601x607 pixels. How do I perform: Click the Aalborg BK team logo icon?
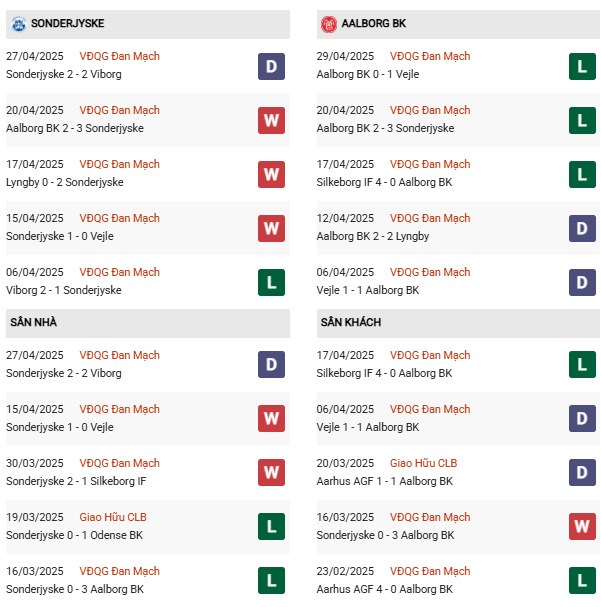329,23
